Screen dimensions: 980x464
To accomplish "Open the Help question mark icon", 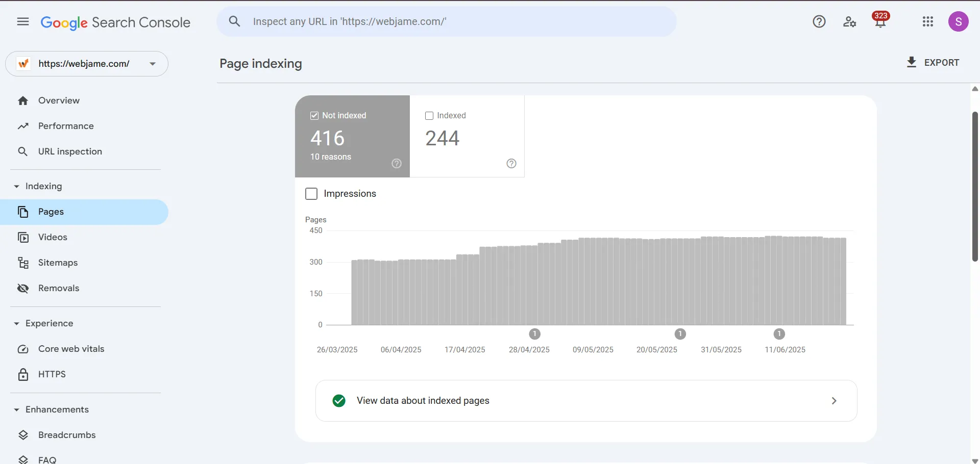I will click(819, 21).
